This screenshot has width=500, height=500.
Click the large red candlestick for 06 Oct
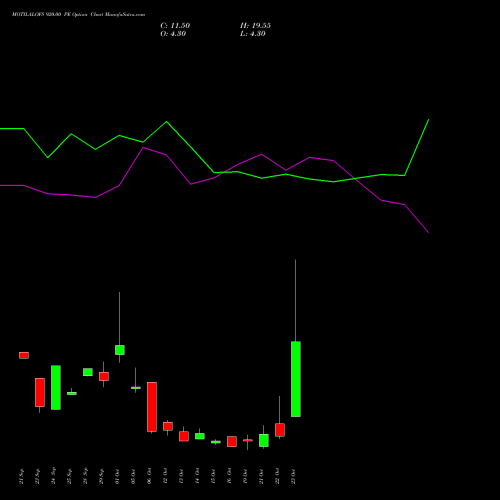click(152, 407)
